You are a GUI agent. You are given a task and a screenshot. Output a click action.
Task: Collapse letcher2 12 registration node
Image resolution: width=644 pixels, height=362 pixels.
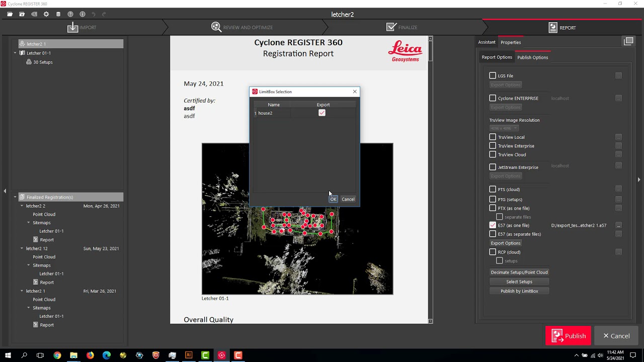[22, 248]
